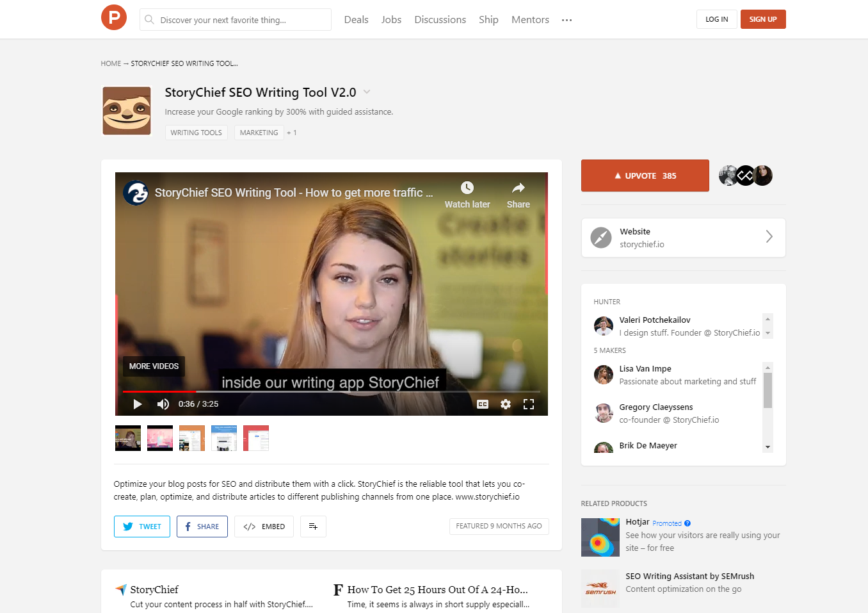Play the video with the play button
868x613 pixels.
pyautogui.click(x=137, y=404)
